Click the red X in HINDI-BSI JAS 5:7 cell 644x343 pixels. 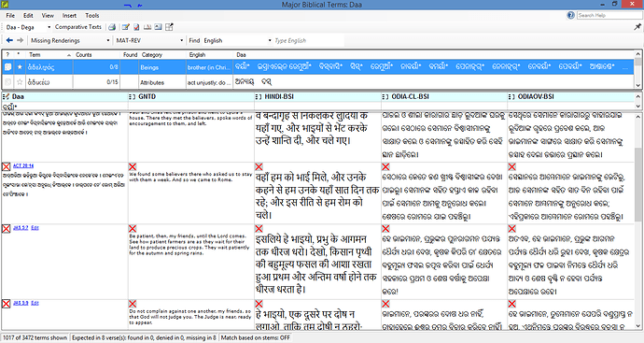(259, 229)
